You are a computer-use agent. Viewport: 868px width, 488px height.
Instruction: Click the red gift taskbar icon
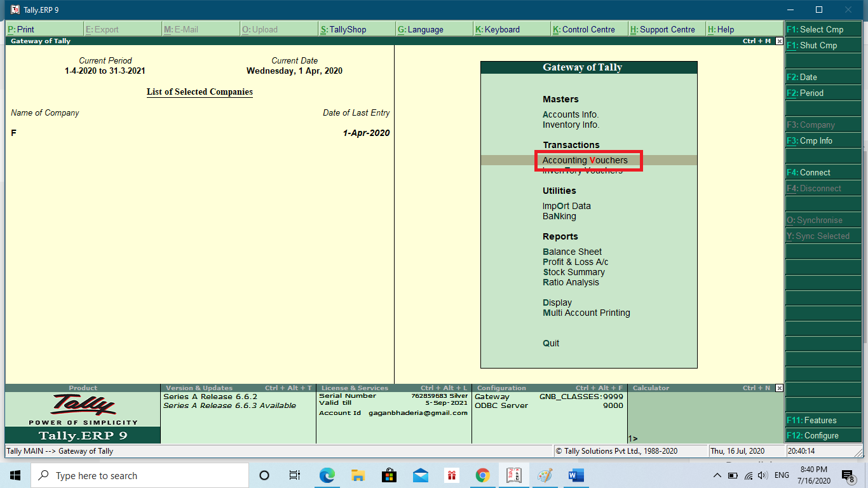click(x=451, y=475)
